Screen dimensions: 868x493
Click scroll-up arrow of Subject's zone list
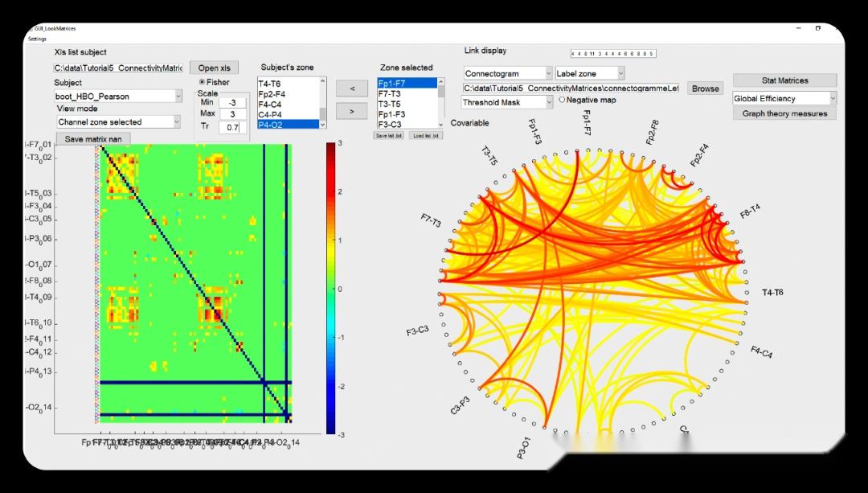[323, 81]
